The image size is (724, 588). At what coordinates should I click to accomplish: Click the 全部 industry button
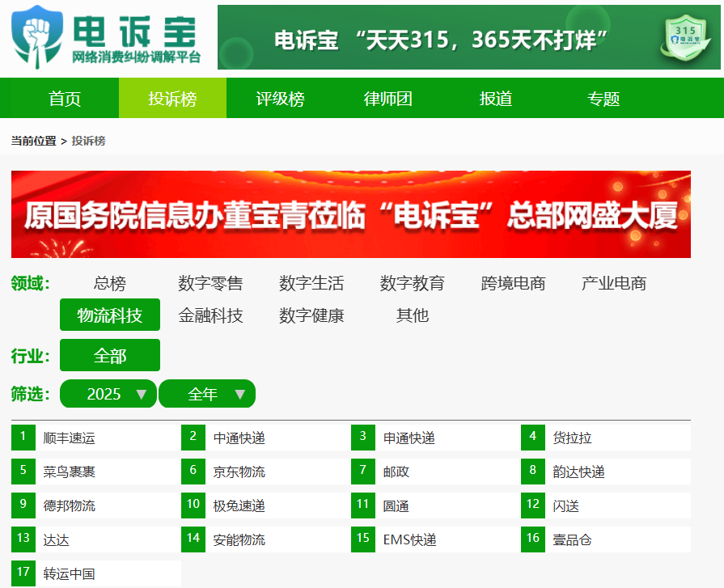click(x=110, y=355)
